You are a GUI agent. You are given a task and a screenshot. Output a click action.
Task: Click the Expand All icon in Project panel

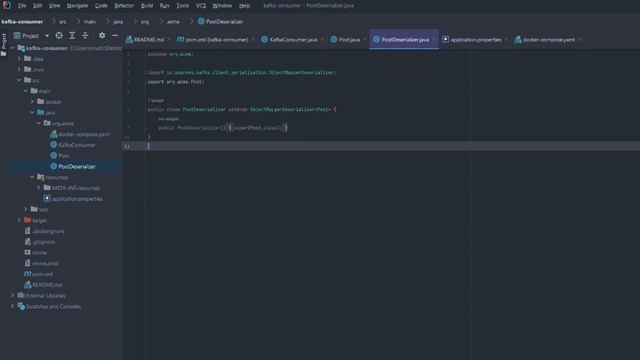72,36
